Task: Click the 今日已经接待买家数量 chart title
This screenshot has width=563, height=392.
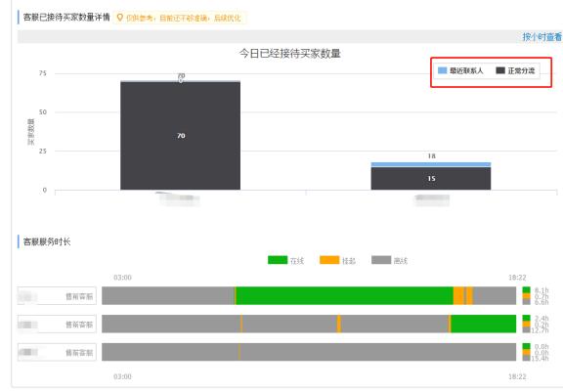Action: coord(289,54)
